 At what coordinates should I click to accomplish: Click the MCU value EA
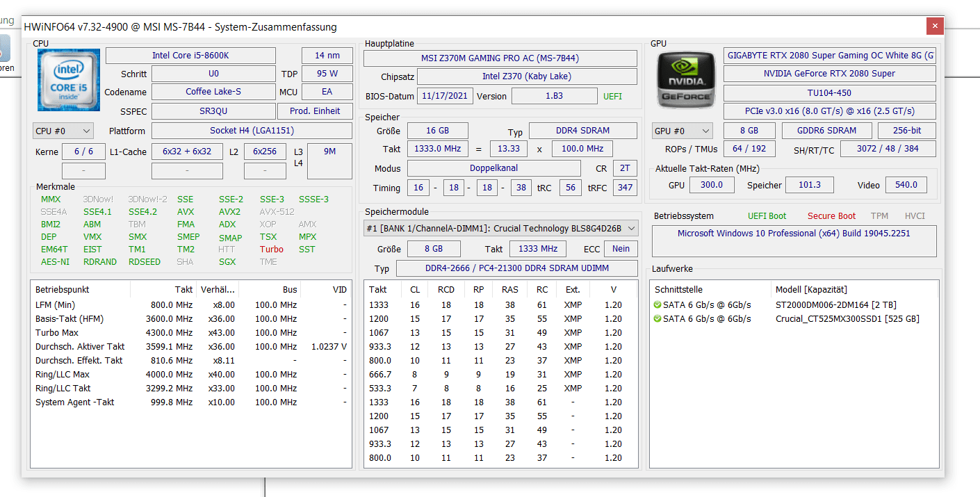(x=327, y=92)
